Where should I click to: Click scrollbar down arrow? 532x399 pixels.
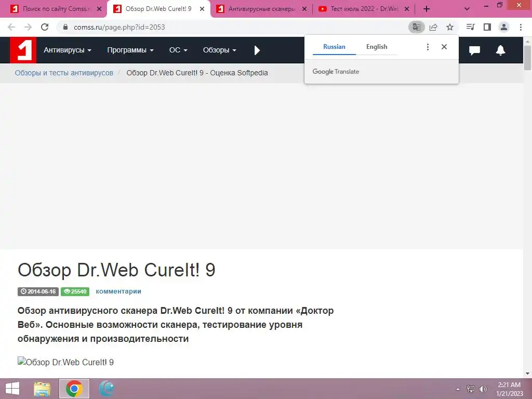(527, 374)
